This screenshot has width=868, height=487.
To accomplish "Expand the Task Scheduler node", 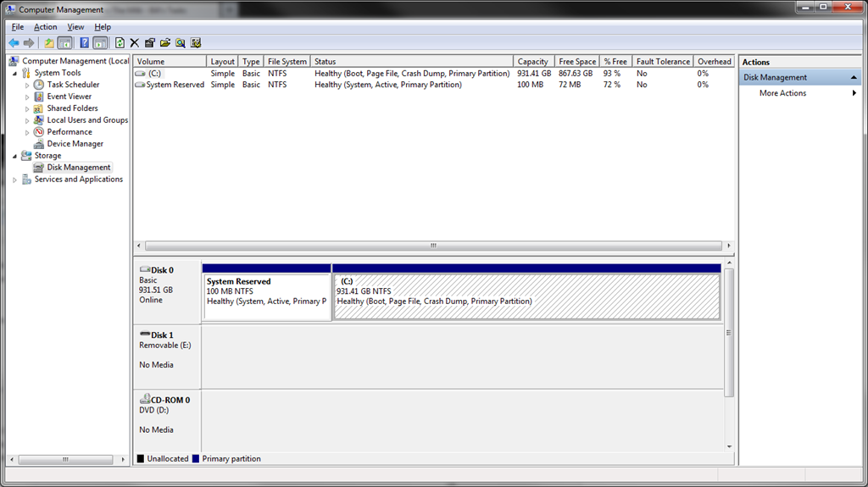I will click(27, 86).
